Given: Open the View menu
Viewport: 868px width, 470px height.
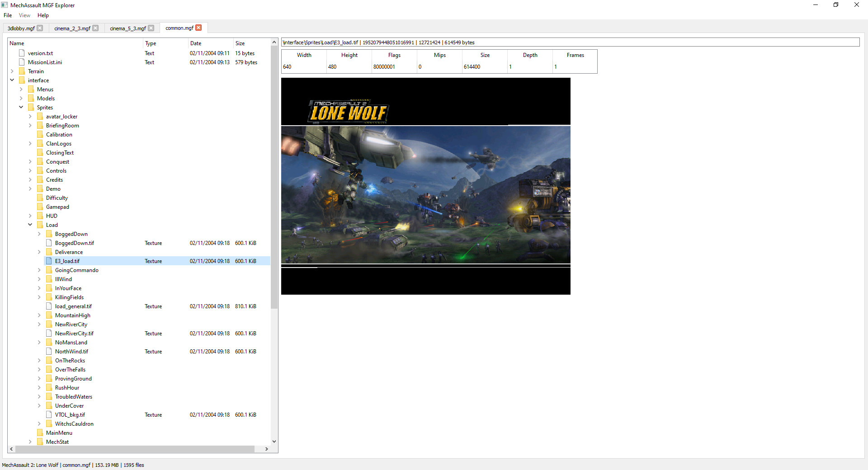Looking at the screenshot, I should (x=24, y=15).
